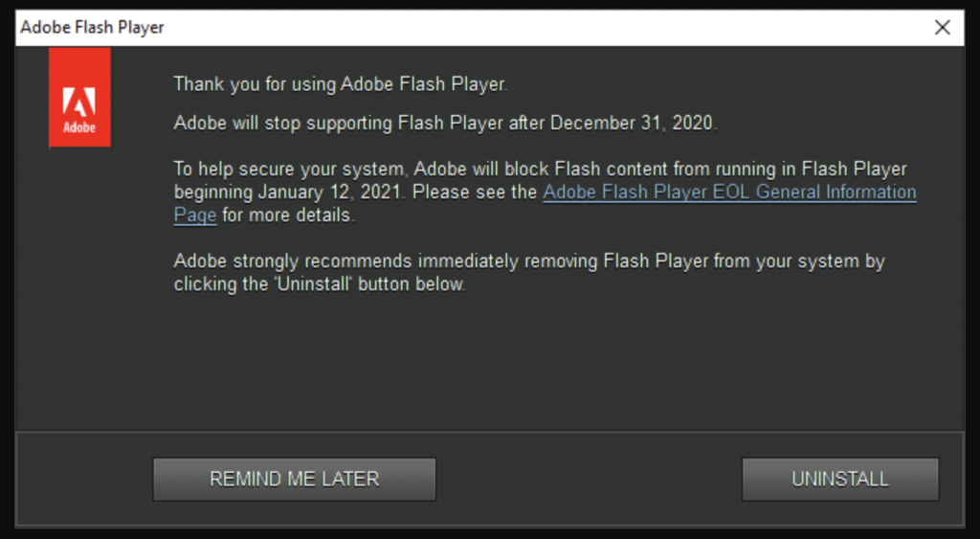The height and width of the screenshot is (539, 980).
Task: Click the red Adobe logo icon
Action: click(x=79, y=99)
